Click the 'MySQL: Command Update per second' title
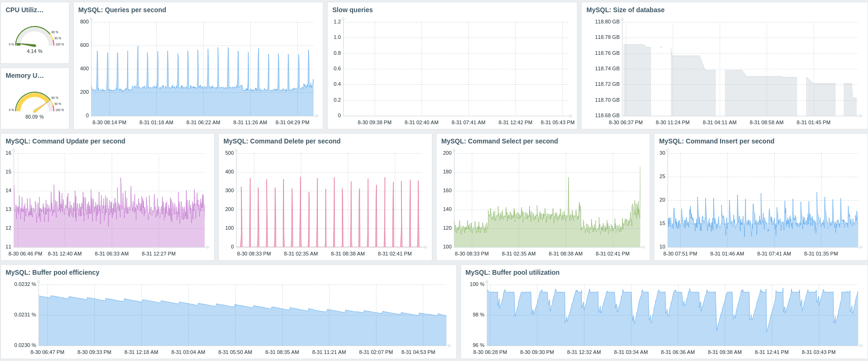Screen dimensions: 868x361 click(65, 141)
